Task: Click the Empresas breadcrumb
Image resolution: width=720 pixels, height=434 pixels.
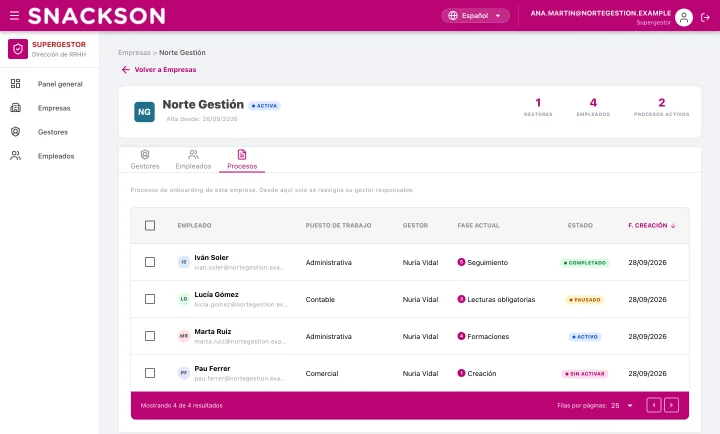Action: [x=134, y=52]
